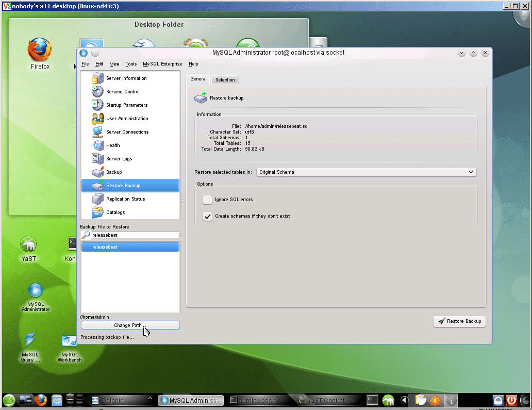Open the Help menu

(x=193, y=64)
